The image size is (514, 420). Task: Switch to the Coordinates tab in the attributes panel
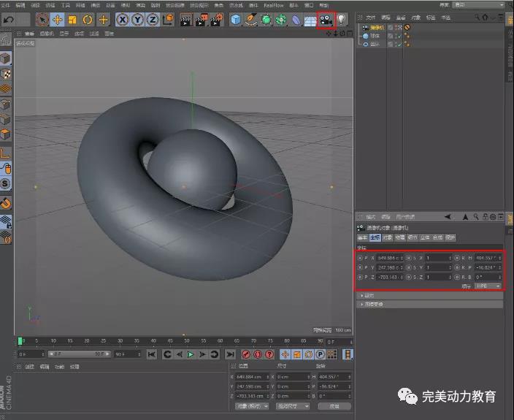pos(375,237)
